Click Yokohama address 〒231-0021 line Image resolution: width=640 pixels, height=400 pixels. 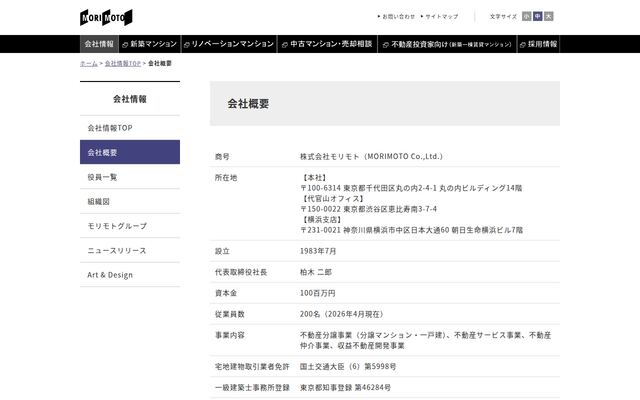(411, 230)
